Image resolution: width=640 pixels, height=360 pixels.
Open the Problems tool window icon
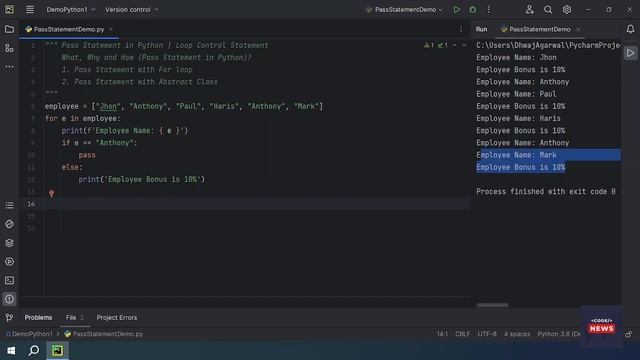pyautogui.click(x=9, y=299)
